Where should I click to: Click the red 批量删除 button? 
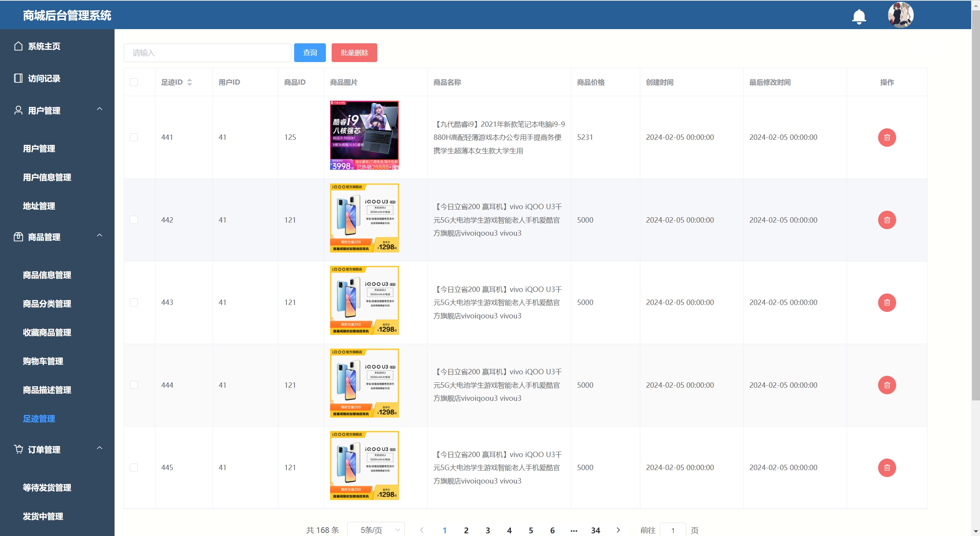[354, 53]
